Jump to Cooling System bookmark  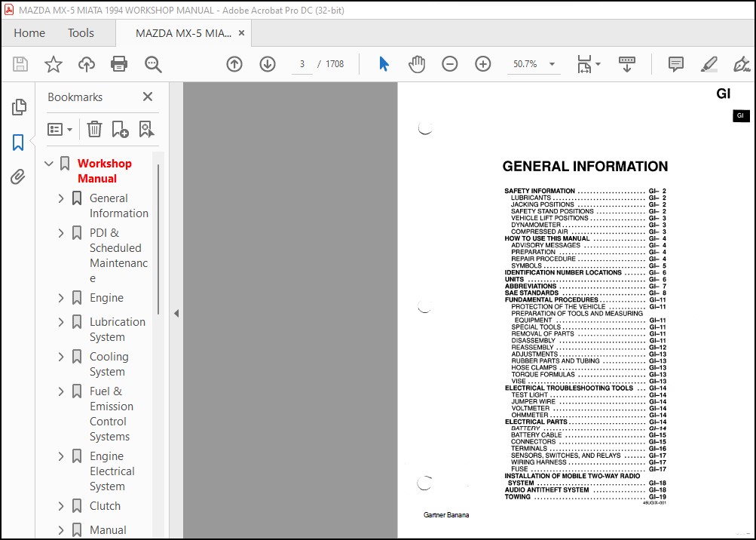[109, 364]
